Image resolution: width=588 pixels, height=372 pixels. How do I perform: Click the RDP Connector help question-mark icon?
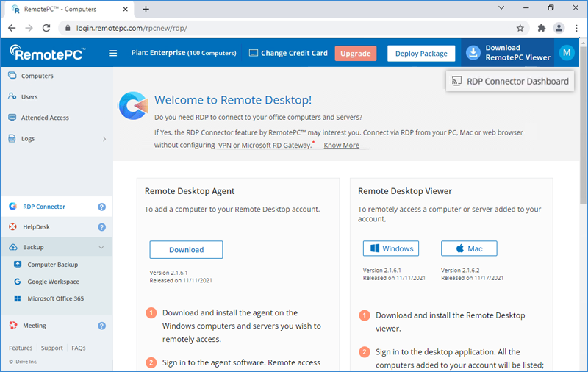tap(101, 207)
